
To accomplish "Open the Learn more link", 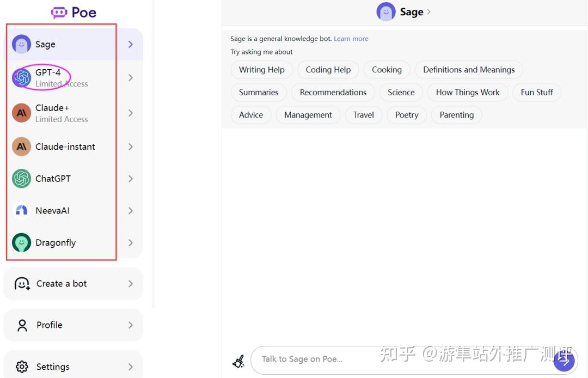I will pyautogui.click(x=352, y=39).
